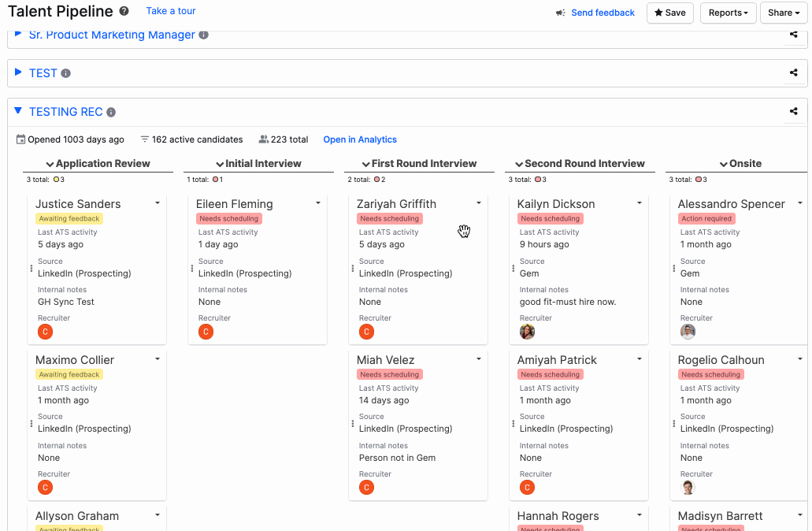Click the help icon beside Talent Pipeline title
This screenshot has height=531, width=812.
tap(124, 12)
